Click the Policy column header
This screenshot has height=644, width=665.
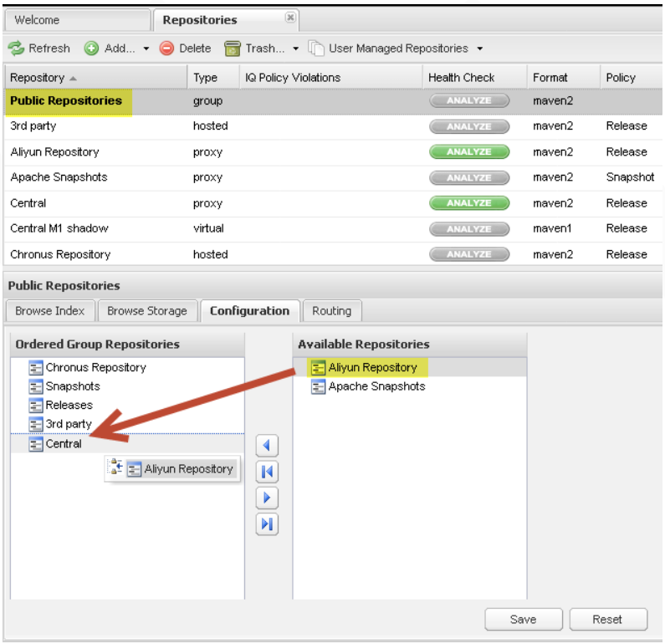(x=632, y=78)
